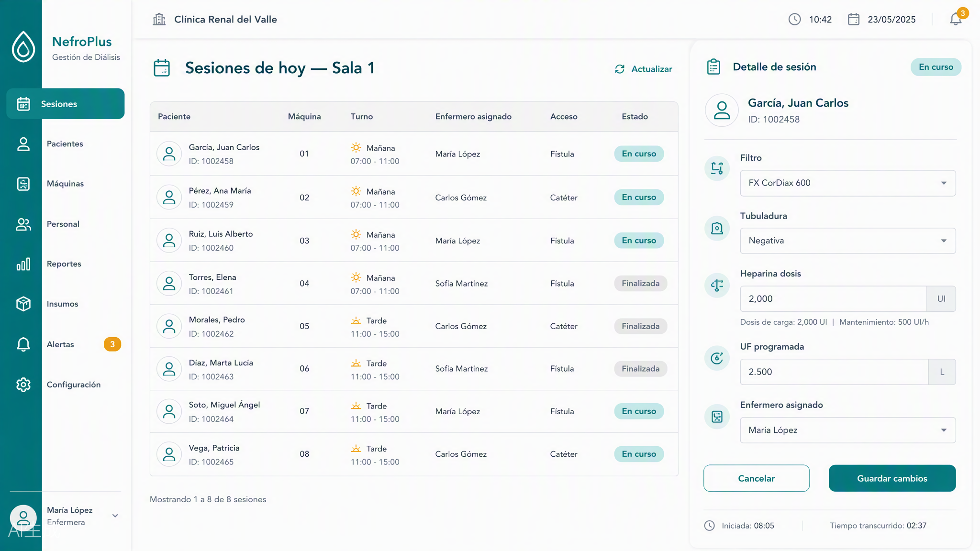
Task: Click the sunset icon in Vega's Tarde shift
Action: (x=356, y=449)
